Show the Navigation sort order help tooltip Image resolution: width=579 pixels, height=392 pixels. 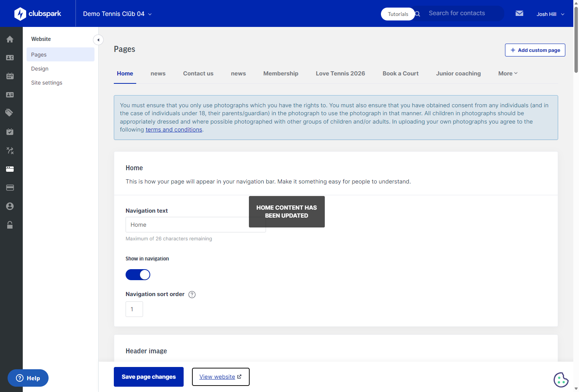192,295
